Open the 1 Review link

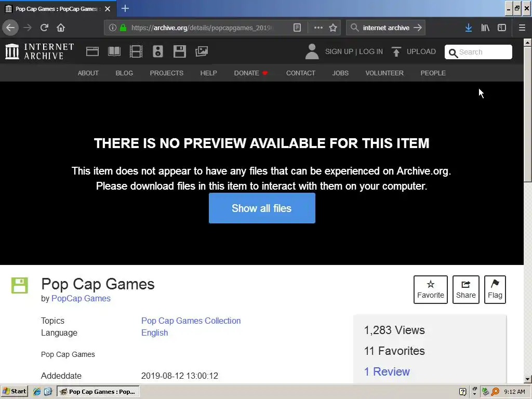[x=387, y=371]
